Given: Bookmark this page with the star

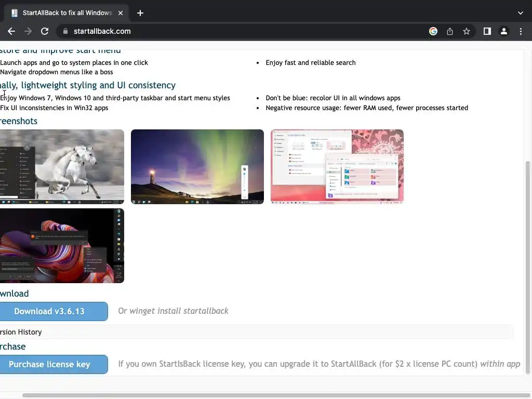Looking at the screenshot, I should (x=467, y=31).
